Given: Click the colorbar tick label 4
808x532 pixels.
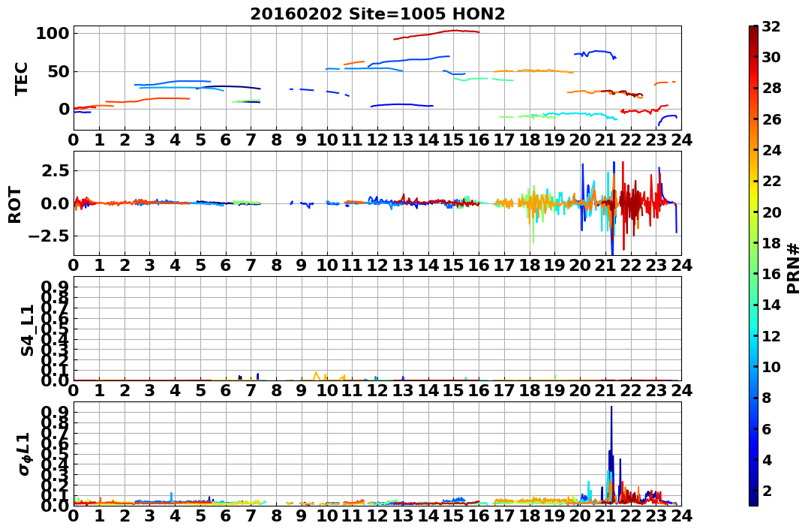Looking at the screenshot, I should point(766,459).
